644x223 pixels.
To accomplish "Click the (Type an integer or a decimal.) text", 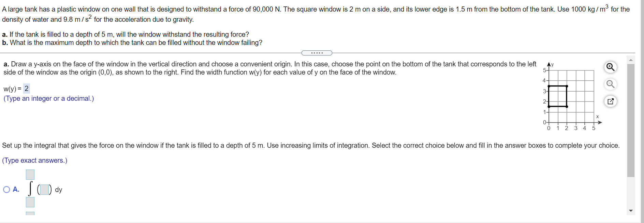I will point(48,98).
